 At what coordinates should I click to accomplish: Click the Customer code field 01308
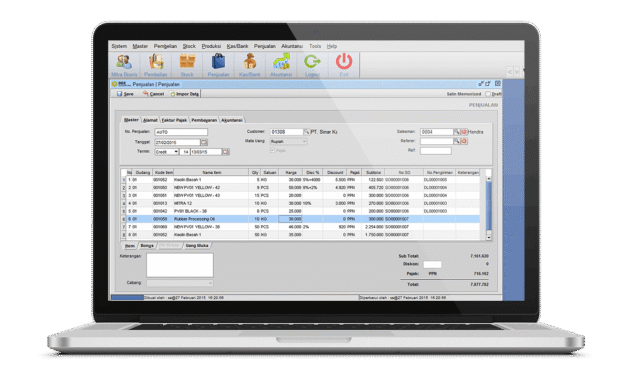(286, 132)
